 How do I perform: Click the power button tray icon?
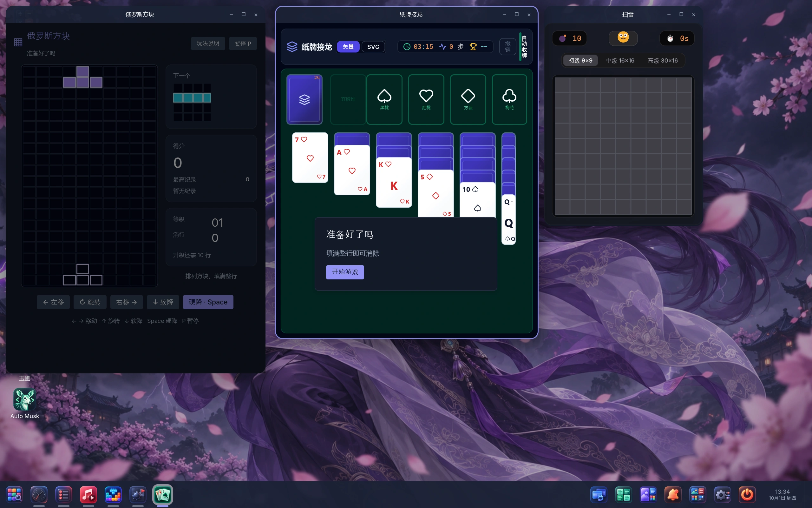click(x=747, y=495)
